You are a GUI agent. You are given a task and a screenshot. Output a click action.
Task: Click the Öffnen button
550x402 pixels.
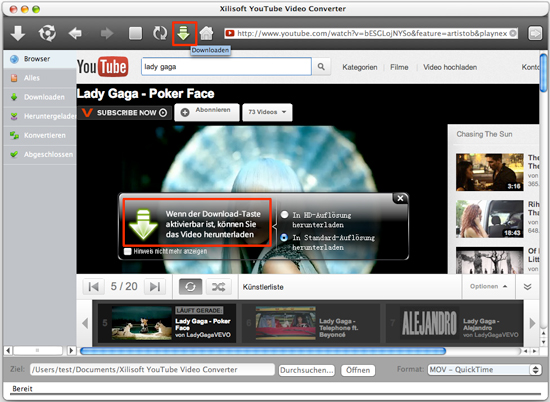pos(358,370)
